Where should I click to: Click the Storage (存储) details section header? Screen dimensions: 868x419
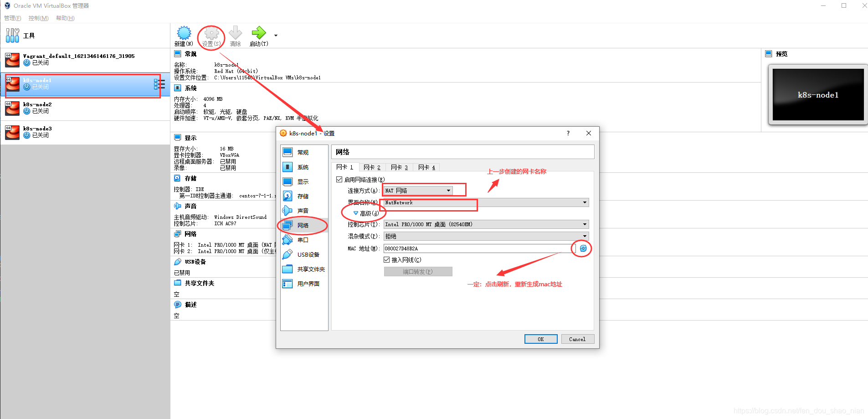point(190,178)
